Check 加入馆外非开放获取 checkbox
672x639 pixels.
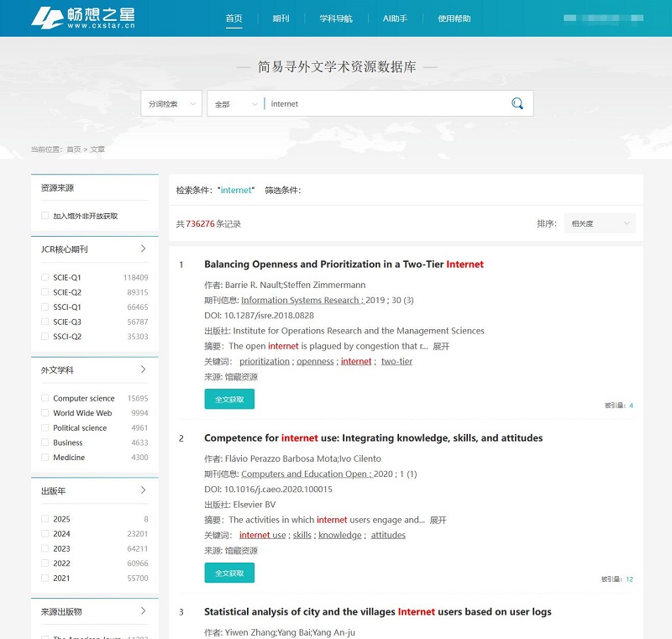coord(45,216)
